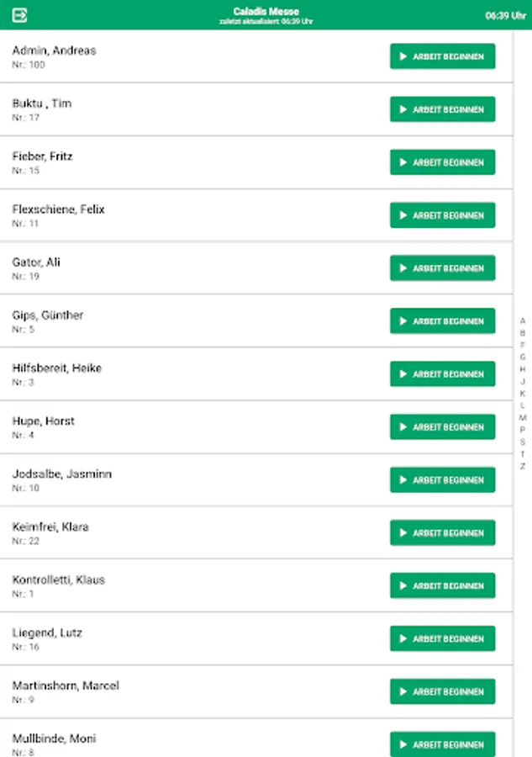Screen dimensions: 532x757
Task: Select letter K in alphabet index
Action: click(523, 393)
